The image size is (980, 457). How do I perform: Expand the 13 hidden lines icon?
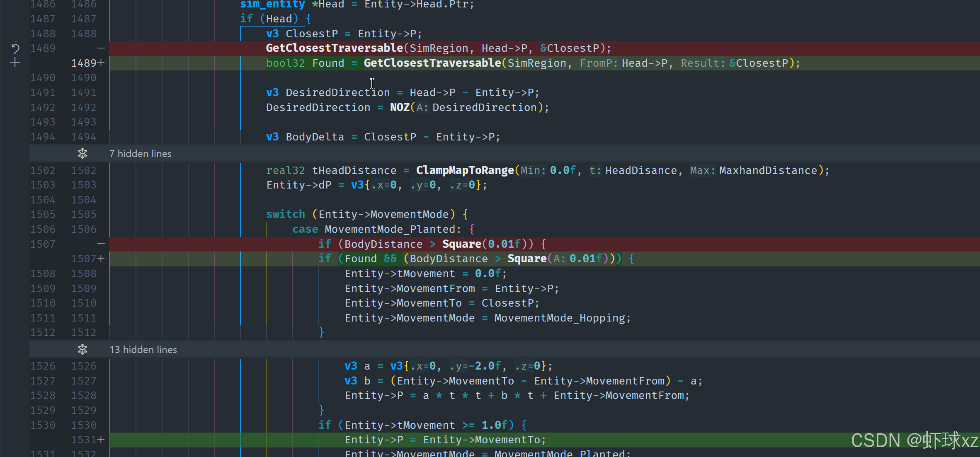(x=82, y=350)
